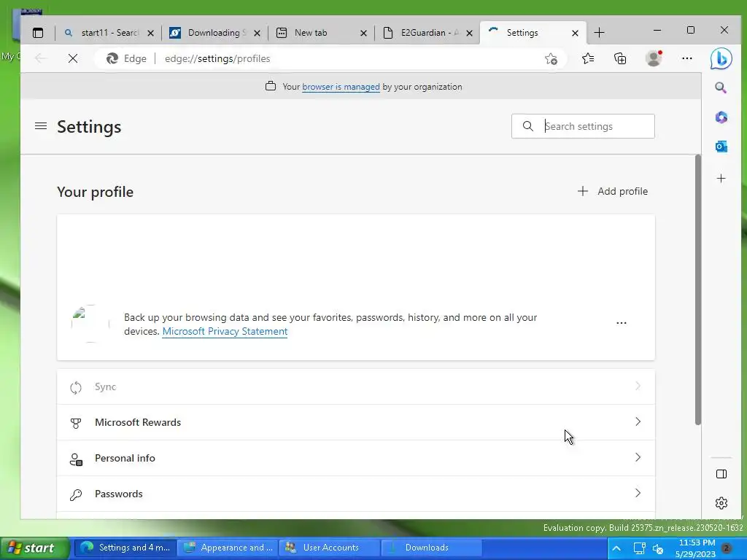This screenshot has height=560, width=747.
Task: Open the tab actions menu icon
Action: pos(38,33)
